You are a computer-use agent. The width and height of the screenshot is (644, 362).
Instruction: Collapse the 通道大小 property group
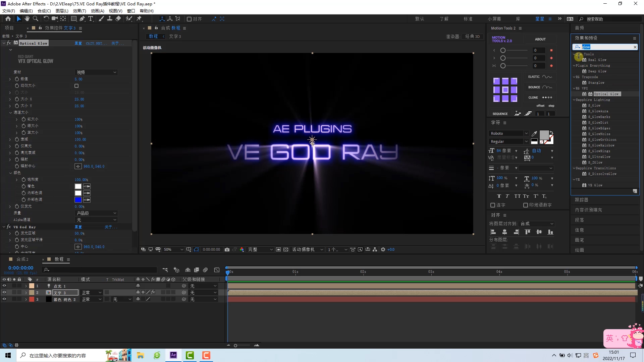[11, 113]
